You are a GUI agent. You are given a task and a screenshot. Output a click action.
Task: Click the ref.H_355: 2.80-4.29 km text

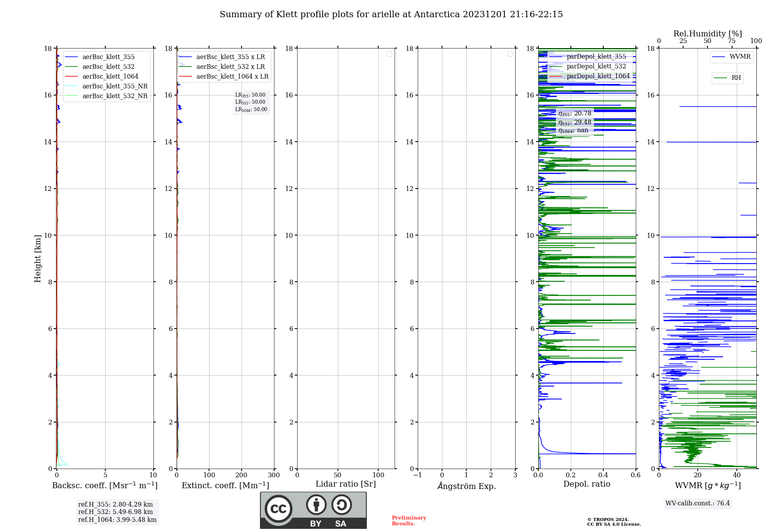[115, 505]
